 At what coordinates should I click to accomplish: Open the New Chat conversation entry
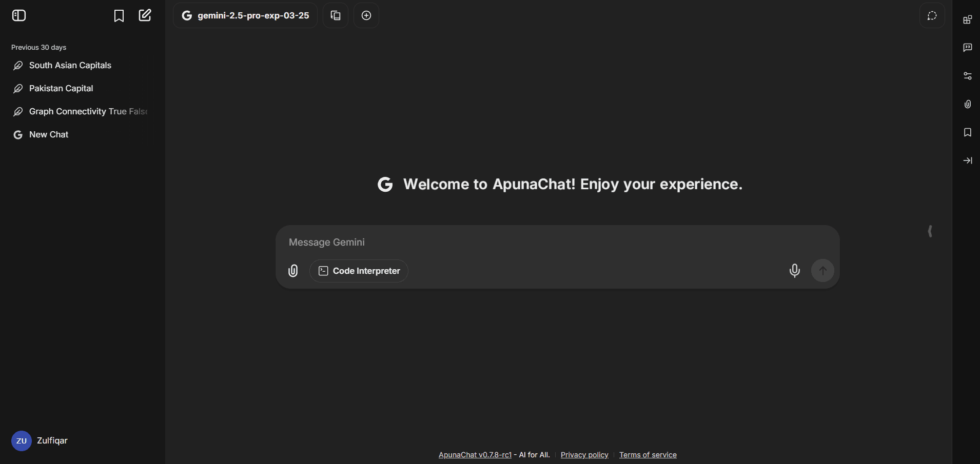(82, 135)
